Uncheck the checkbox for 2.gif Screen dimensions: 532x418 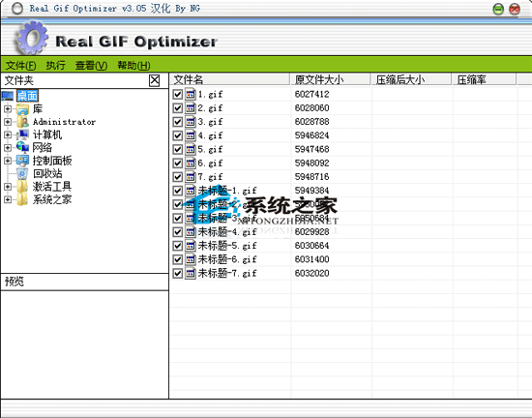click(177, 108)
